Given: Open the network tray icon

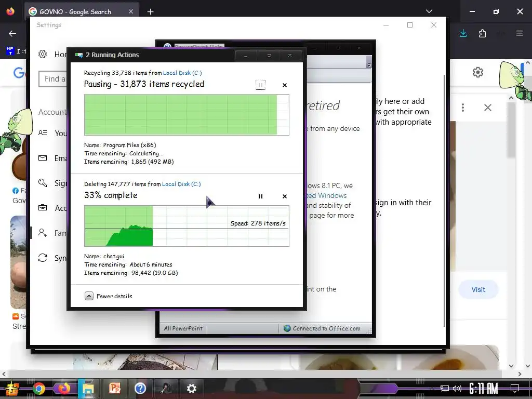Looking at the screenshot, I should tap(445, 389).
